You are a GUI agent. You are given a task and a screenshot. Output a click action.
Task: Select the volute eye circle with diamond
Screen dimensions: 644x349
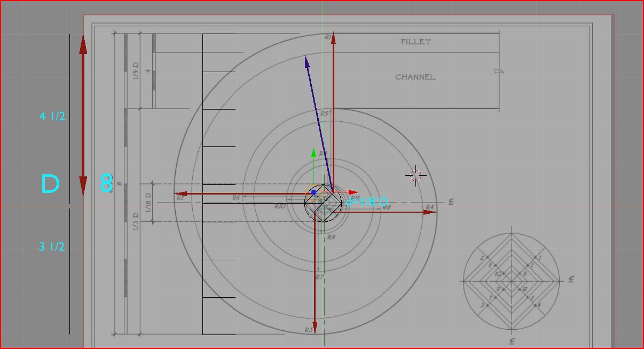(323, 203)
